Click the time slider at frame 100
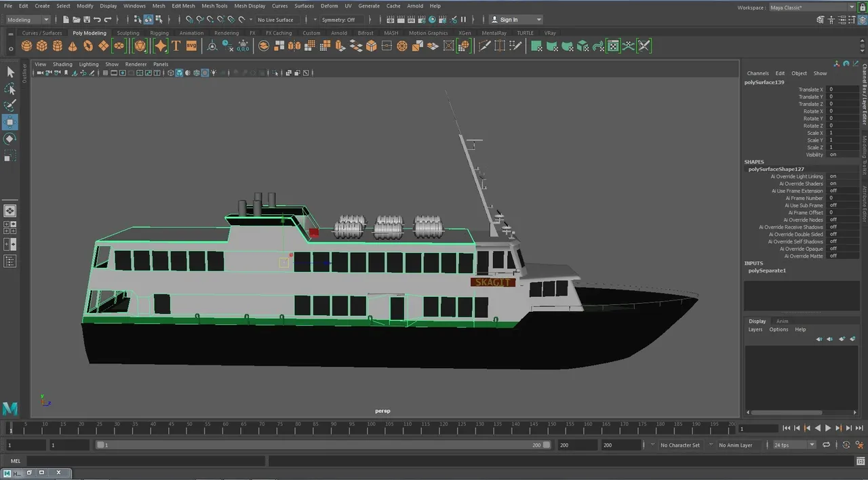The height and width of the screenshot is (480, 868). pyautogui.click(x=370, y=428)
